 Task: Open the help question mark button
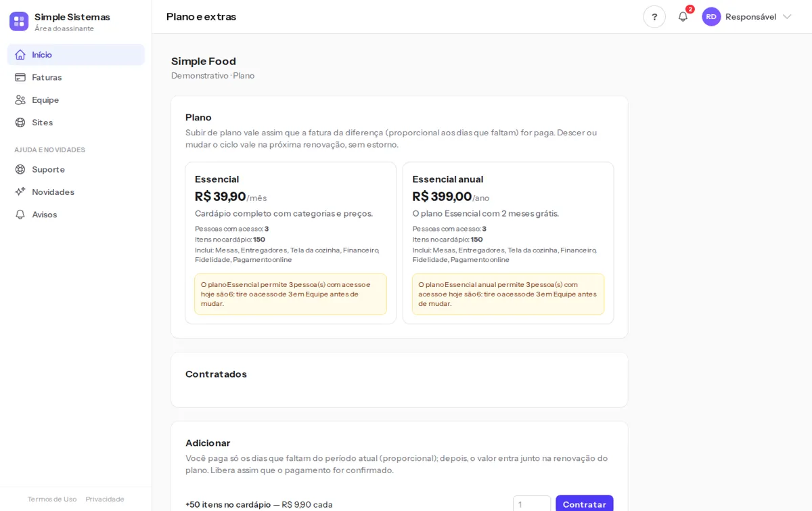(x=654, y=17)
